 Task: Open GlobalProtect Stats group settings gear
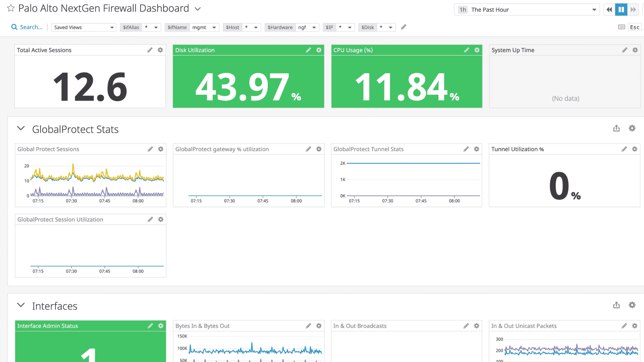pyautogui.click(x=632, y=128)
